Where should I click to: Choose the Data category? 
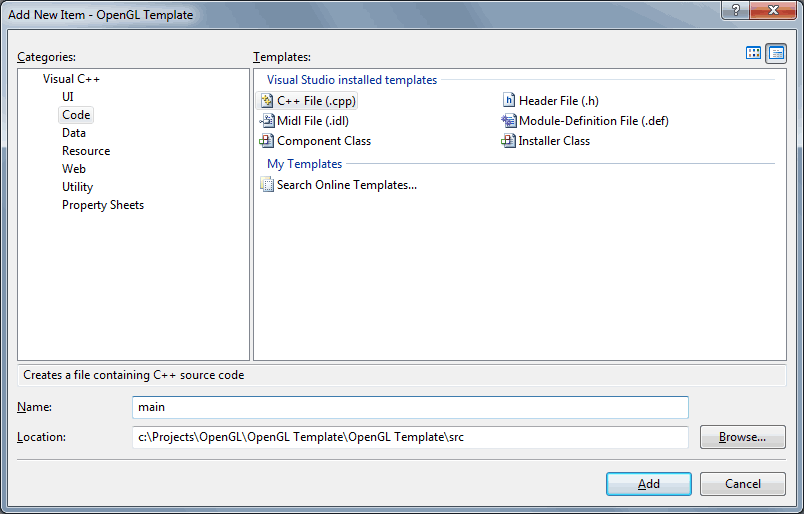74,133
